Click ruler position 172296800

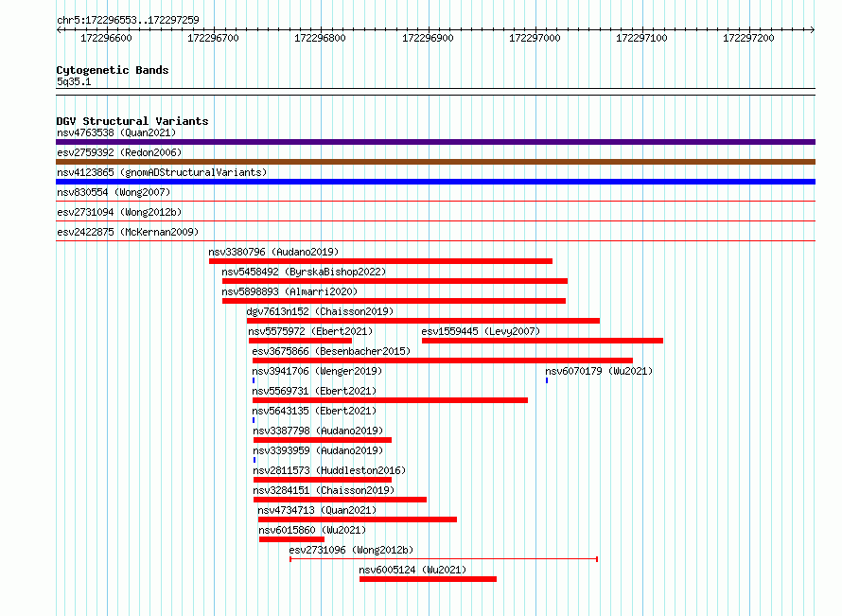click(320, 38)
